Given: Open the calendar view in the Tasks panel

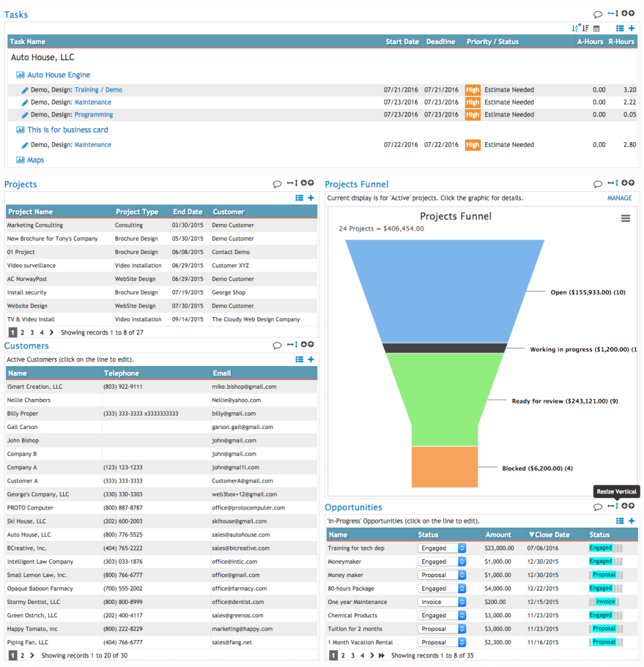Looking at the screenshot, I should coord(596,27).
